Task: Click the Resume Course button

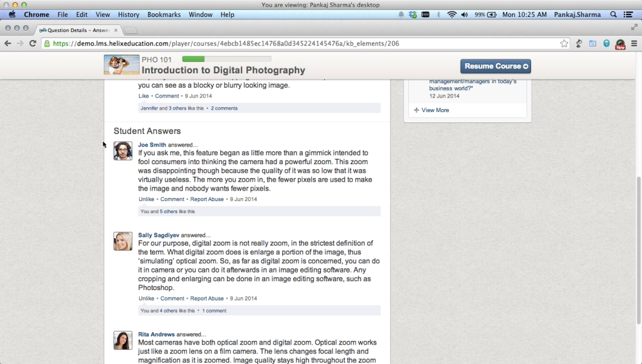Action: [495, 66]
